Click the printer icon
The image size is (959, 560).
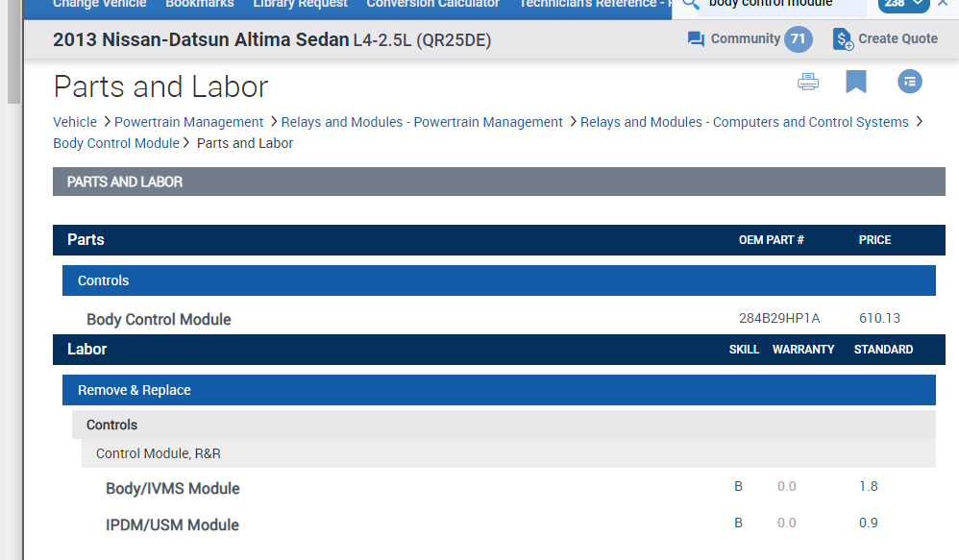click(808, 82)
